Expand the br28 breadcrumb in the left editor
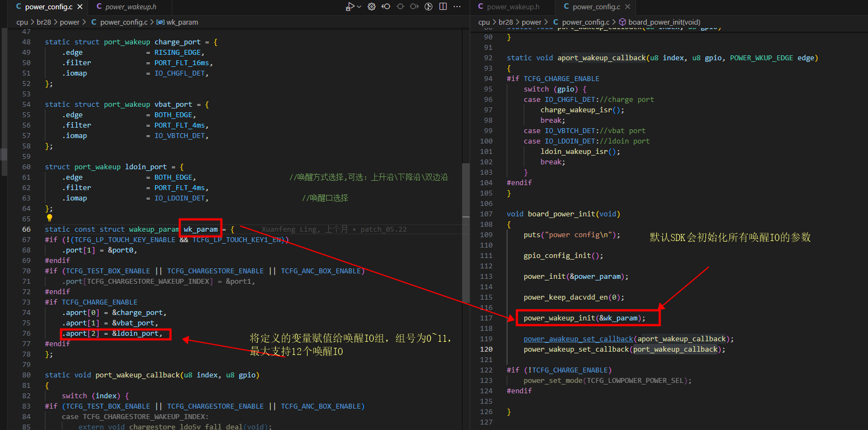This screenshot has height=430, width=868. tap(44, 22)
